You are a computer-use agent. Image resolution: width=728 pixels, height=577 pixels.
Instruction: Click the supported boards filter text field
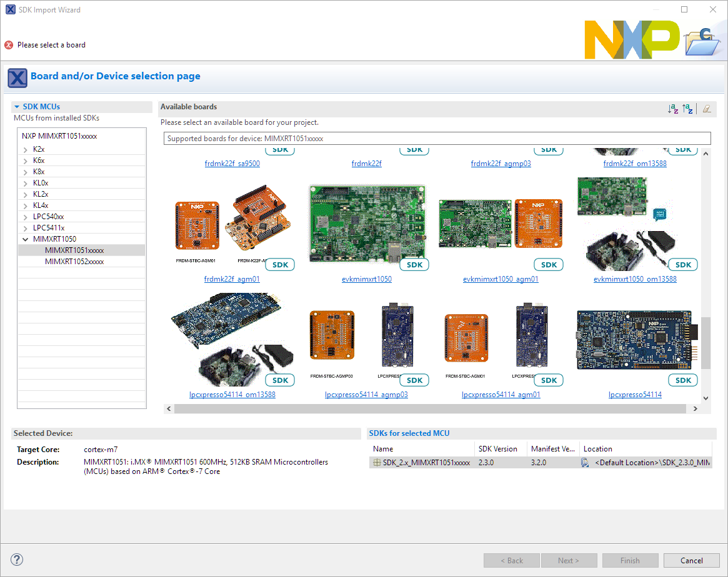click(437, 139)
